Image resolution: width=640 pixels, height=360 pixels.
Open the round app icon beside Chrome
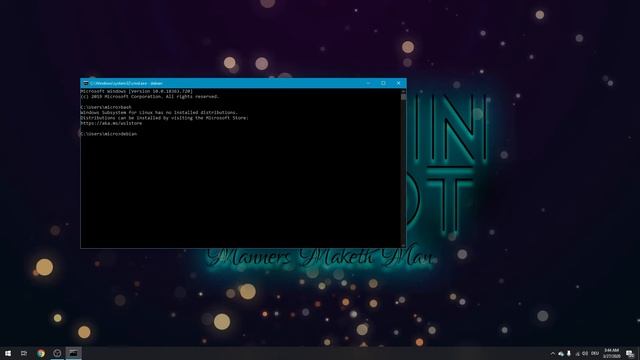pos(57,353)
